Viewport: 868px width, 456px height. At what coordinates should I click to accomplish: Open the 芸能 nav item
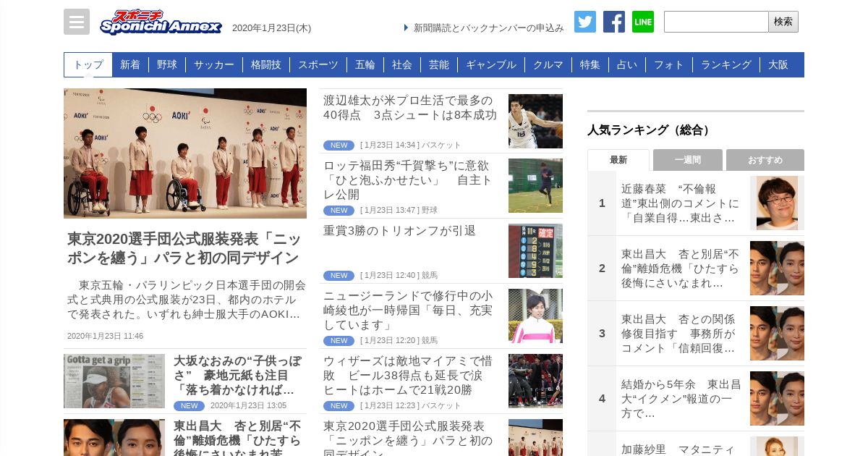[439, 64]
